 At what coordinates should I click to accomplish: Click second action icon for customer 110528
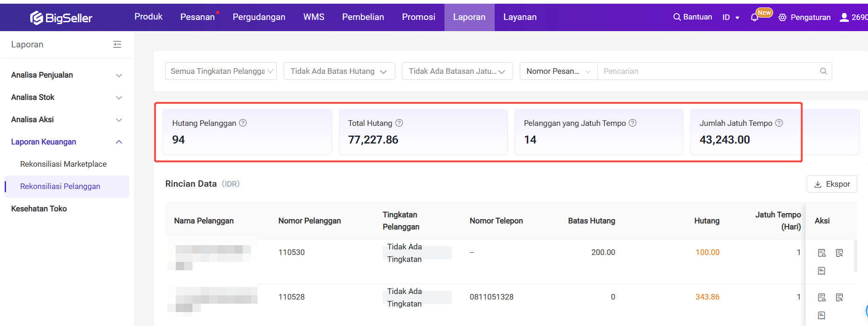pyautogui.click(x=839, y=297)
